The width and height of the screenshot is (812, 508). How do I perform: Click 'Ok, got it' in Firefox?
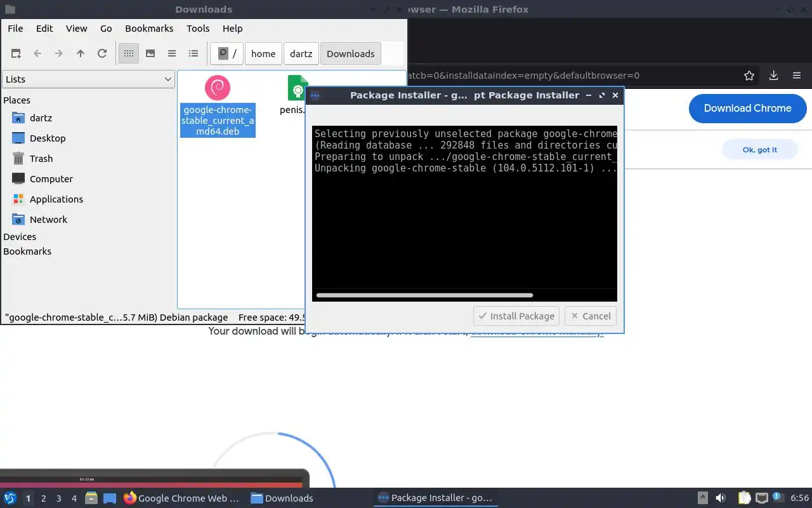point(759,150)
